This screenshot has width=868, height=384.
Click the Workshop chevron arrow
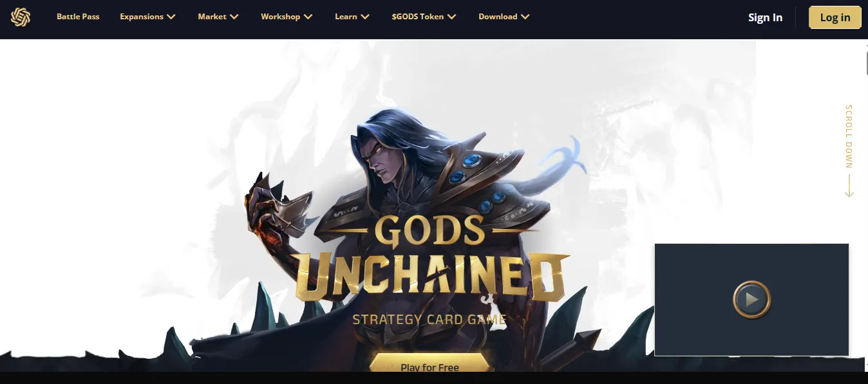(308, 17)
